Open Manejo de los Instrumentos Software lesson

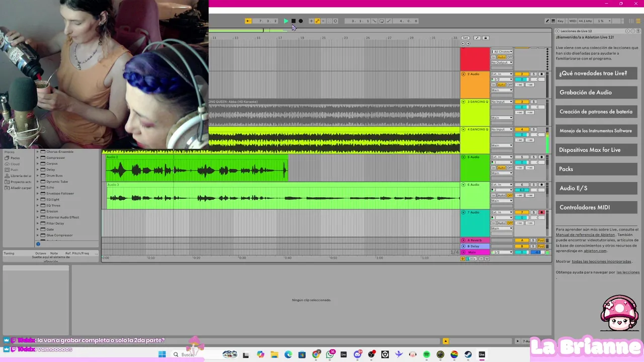(597, 131)
